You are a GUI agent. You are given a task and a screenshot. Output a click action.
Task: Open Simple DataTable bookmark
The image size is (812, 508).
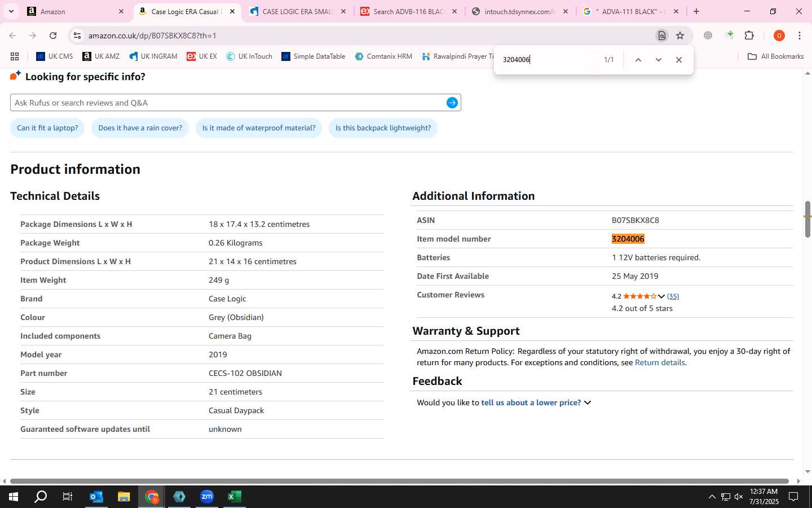(x=314, y=56)
